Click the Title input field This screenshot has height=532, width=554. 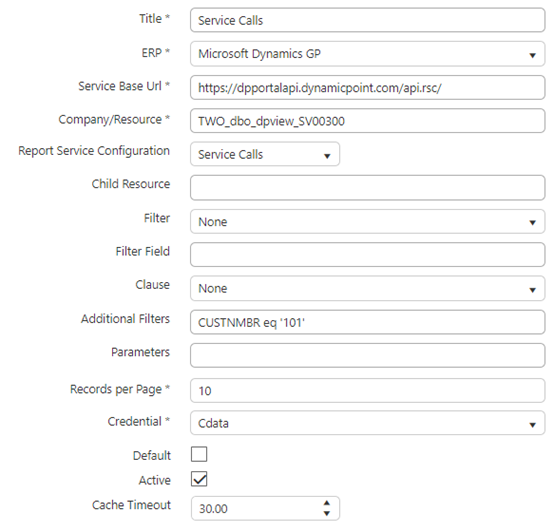tap(367, 20)
